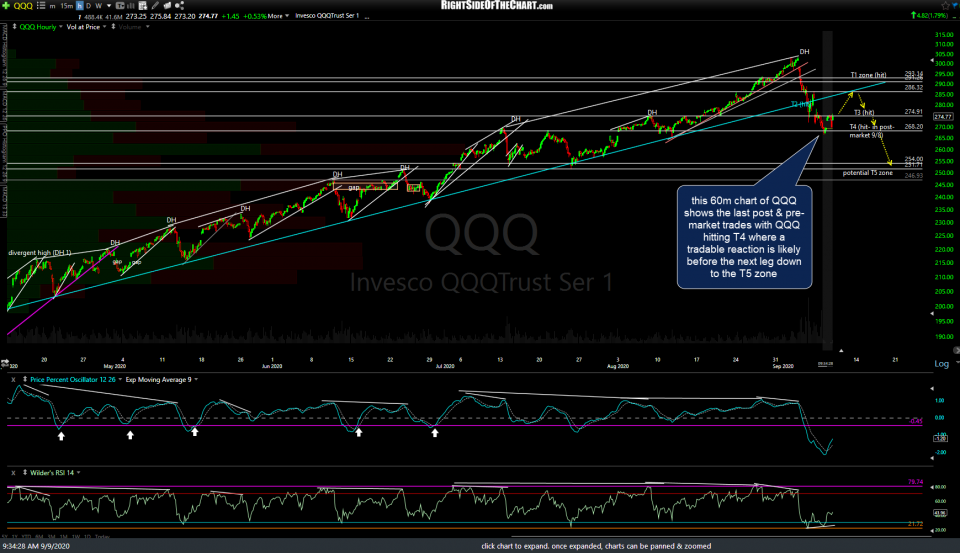Open the add indicator template icon
960x553 pixels.
143,6
